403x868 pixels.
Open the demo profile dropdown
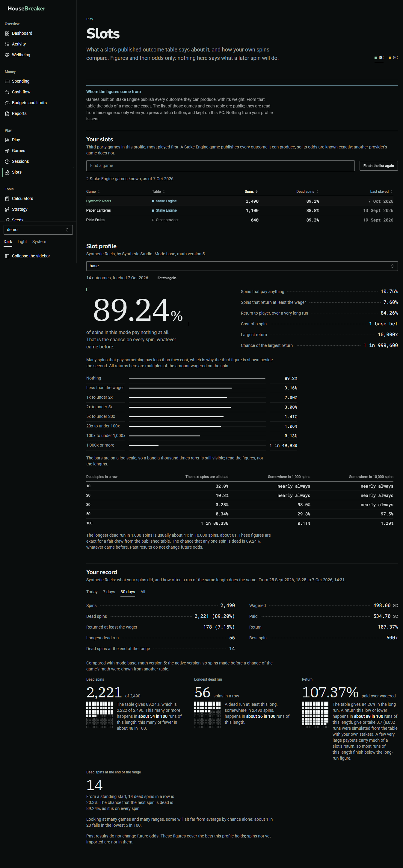point(38,230)
